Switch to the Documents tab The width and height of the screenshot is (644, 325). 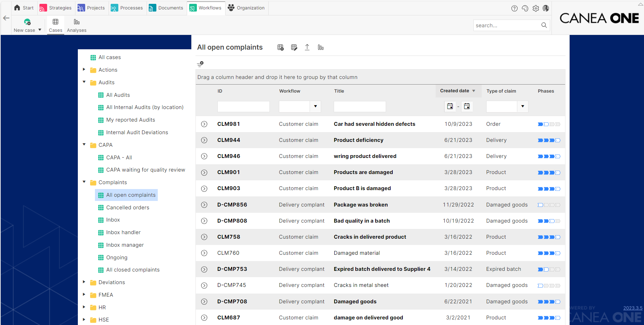pos(166,8)
